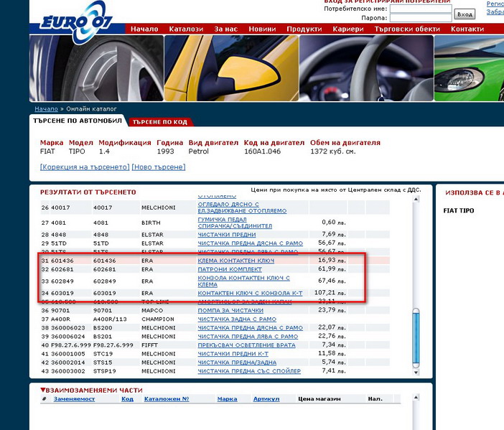
Task: Click the Ново търсене link
Action: pyautogui.click(x=159, y=167)
